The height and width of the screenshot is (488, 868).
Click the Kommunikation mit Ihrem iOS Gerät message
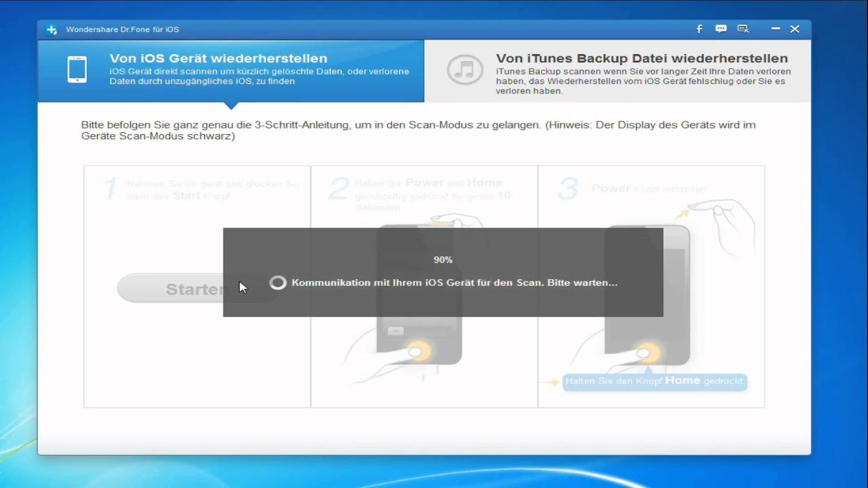[454, 283]
